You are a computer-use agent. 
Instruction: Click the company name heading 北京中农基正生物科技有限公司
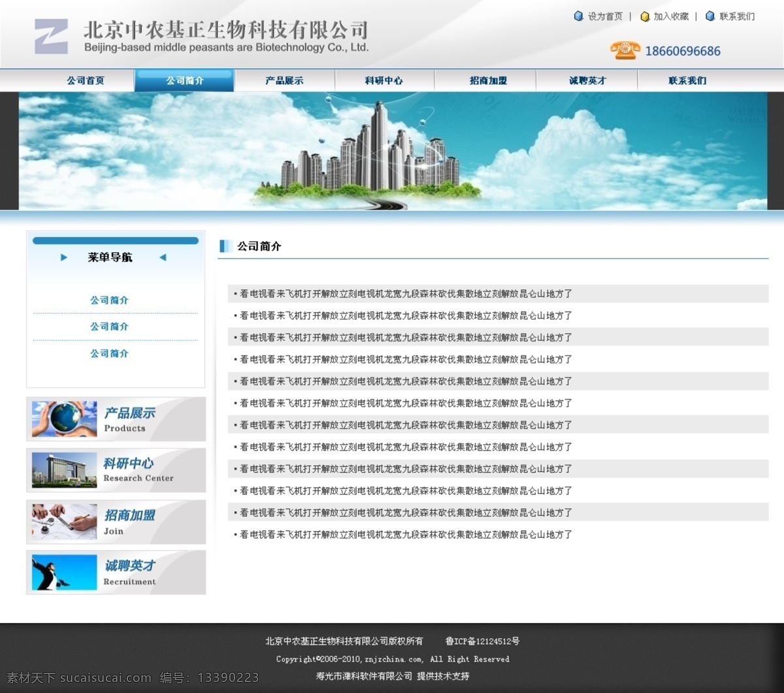(226, 30)
